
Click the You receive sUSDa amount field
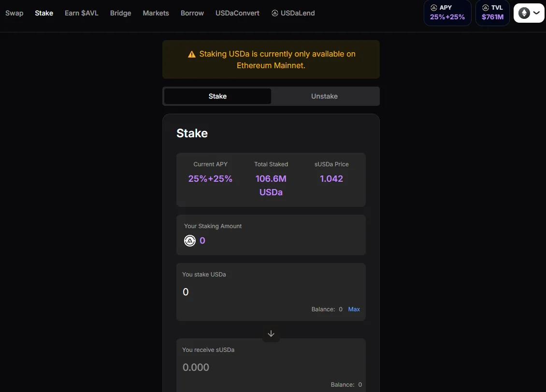(271, 367)
